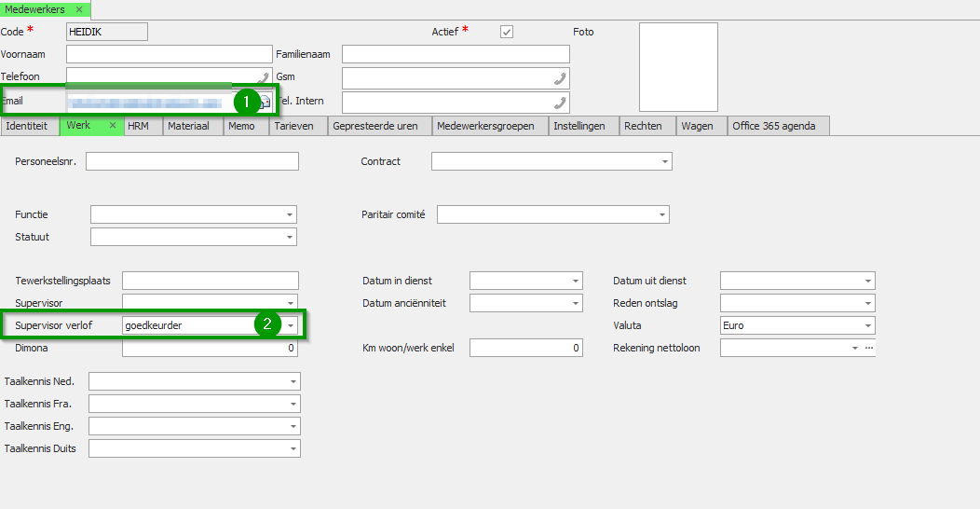
Task: Click the Tewerkstellingsplaats input field
Action: point(210,281)
